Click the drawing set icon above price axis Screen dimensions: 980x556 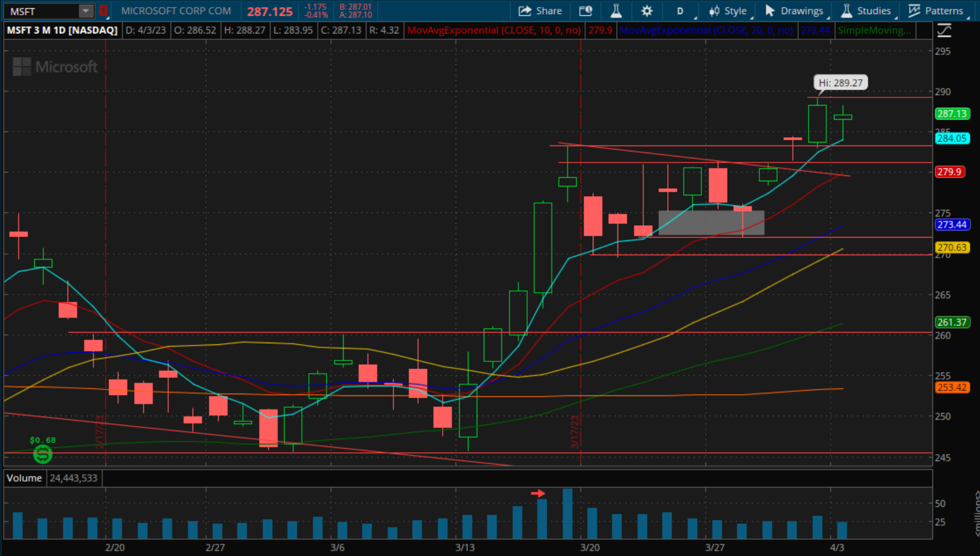click(944, 30)
